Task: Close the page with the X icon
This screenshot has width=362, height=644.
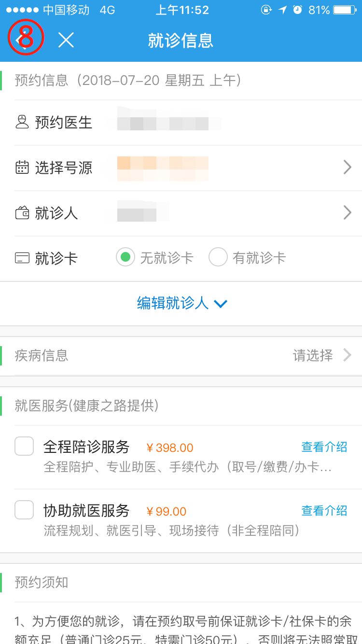Action: (x=66, y=41)
